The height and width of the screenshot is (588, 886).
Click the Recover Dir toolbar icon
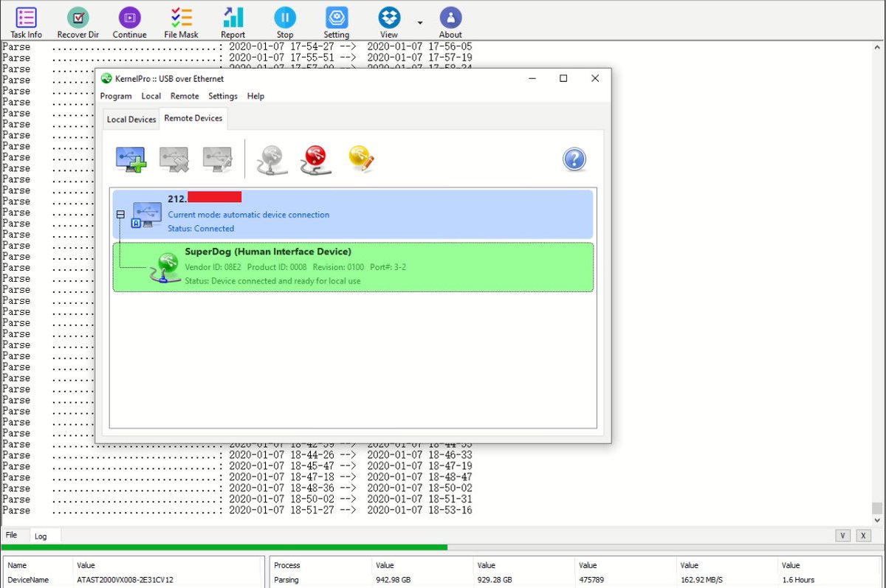tap(78, 23)
